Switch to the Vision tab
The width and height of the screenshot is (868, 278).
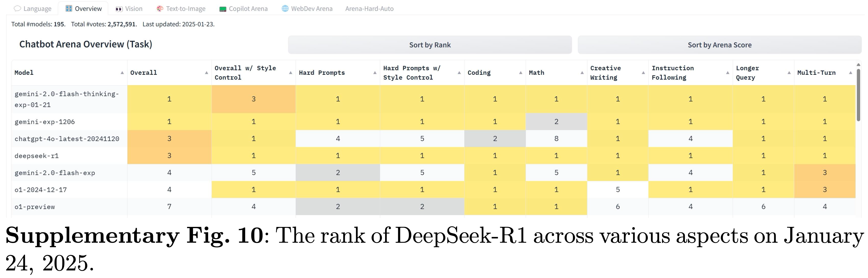[133, 9]
